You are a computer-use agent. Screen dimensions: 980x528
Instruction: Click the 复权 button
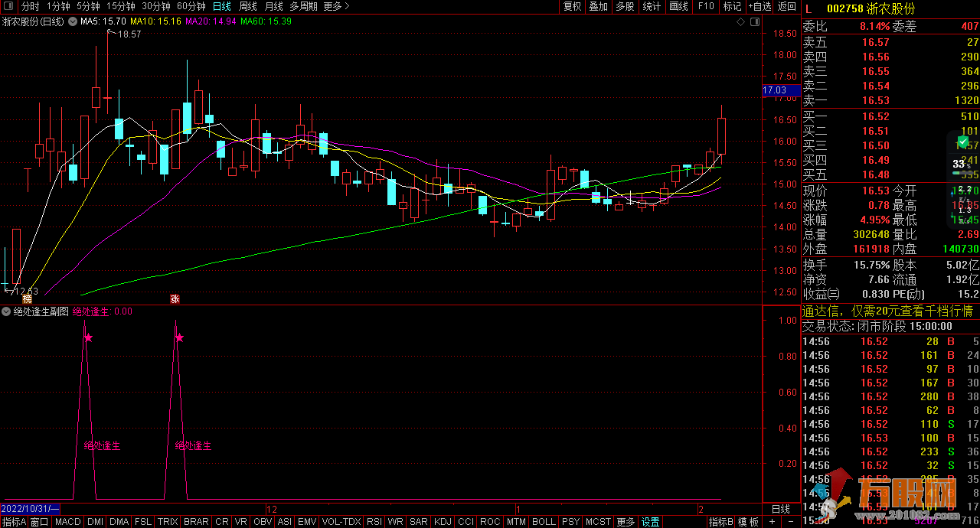[x=572, y=6]
